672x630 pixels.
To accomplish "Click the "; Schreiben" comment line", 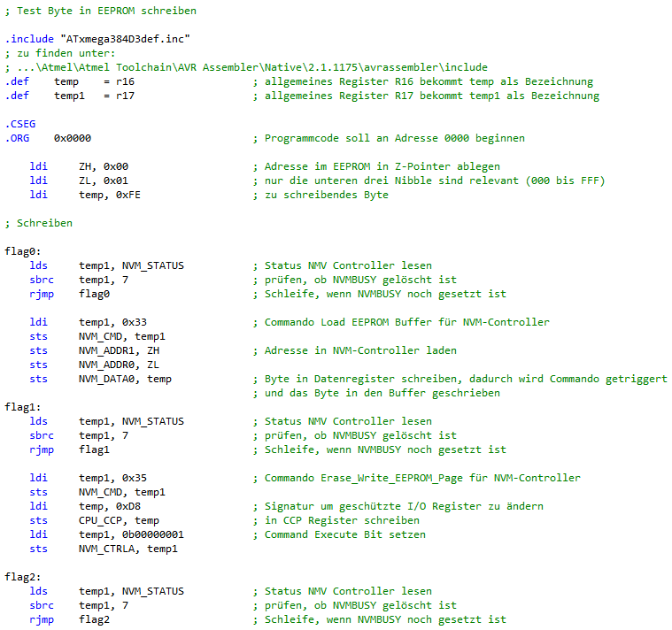I will [x=39, y=223].
